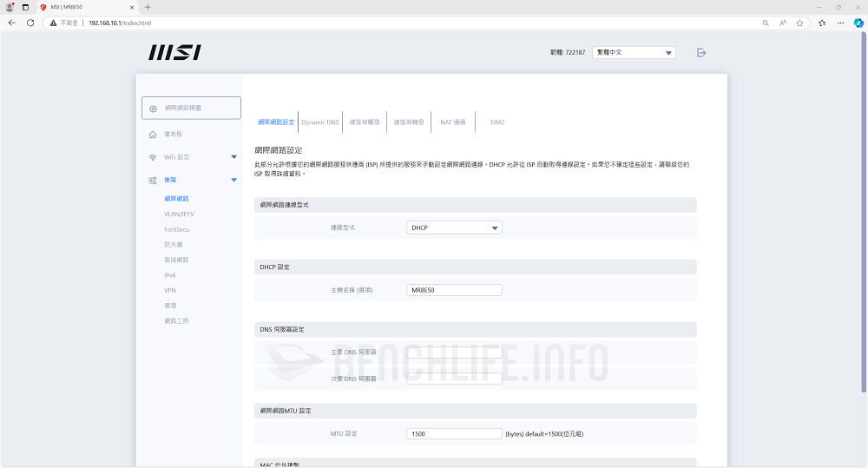
Task: Open the Copilot sidebar icon
Action: 858,23
